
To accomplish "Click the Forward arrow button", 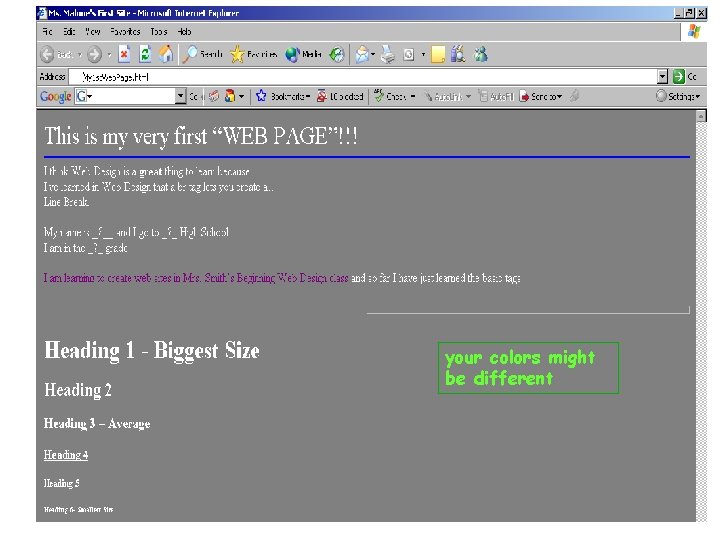I will [x=94, y=55].
